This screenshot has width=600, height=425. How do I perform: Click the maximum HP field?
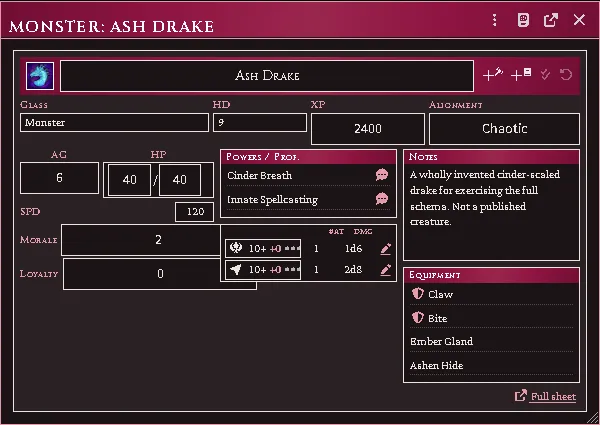(x=179, y=180)
